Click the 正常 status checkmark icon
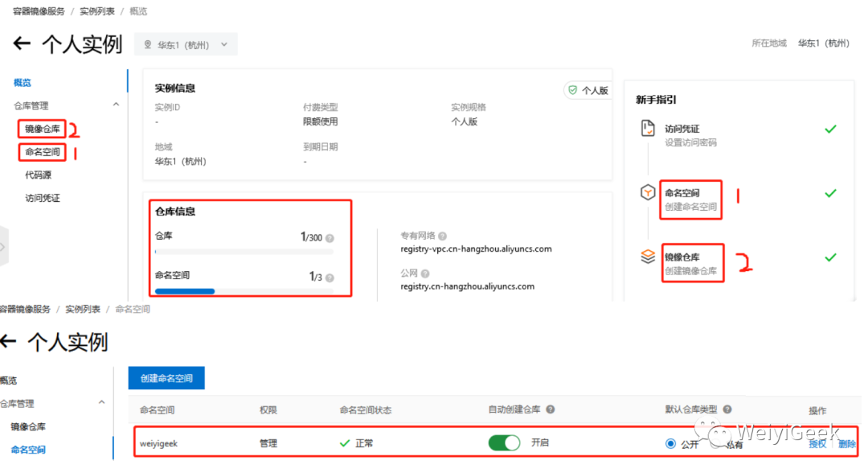This screenshot has width=868, height=473. tap(344, 443)
